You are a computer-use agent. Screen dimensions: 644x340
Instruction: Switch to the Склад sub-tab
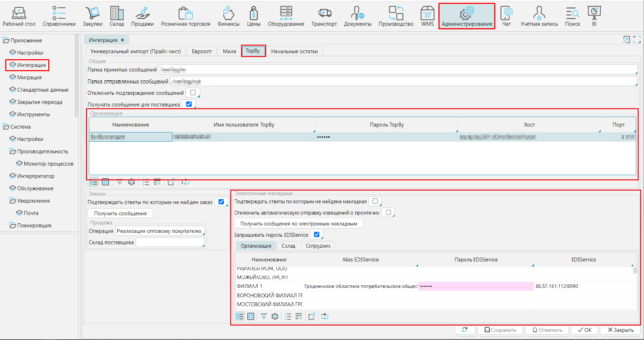288,246
